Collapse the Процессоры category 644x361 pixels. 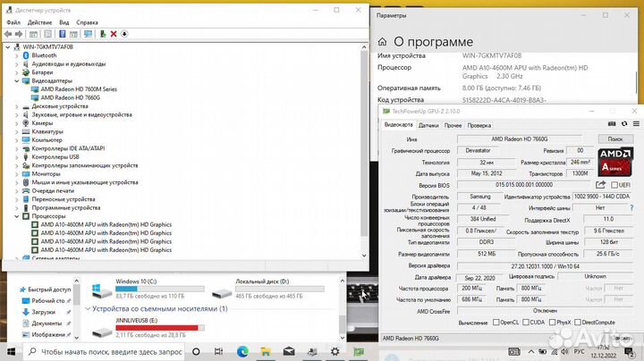[18, 216]
